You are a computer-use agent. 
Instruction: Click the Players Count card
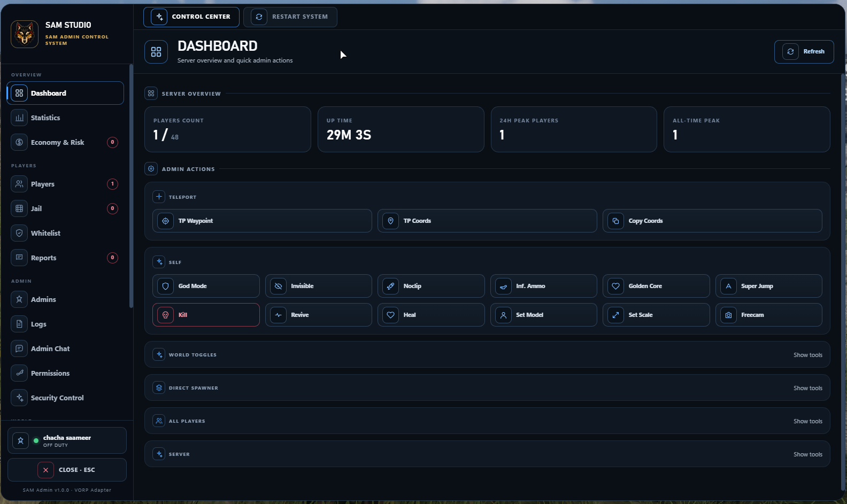pos(228,129)
